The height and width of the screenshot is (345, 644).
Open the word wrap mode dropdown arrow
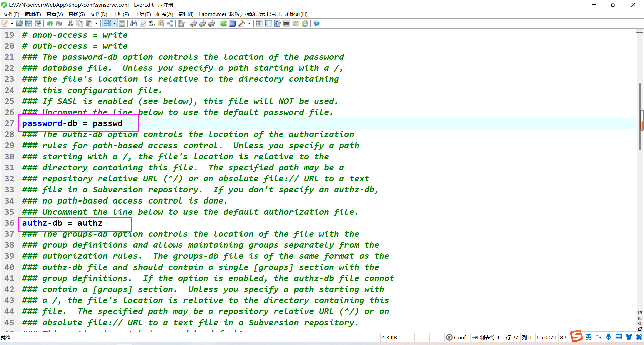click(114, 23)
